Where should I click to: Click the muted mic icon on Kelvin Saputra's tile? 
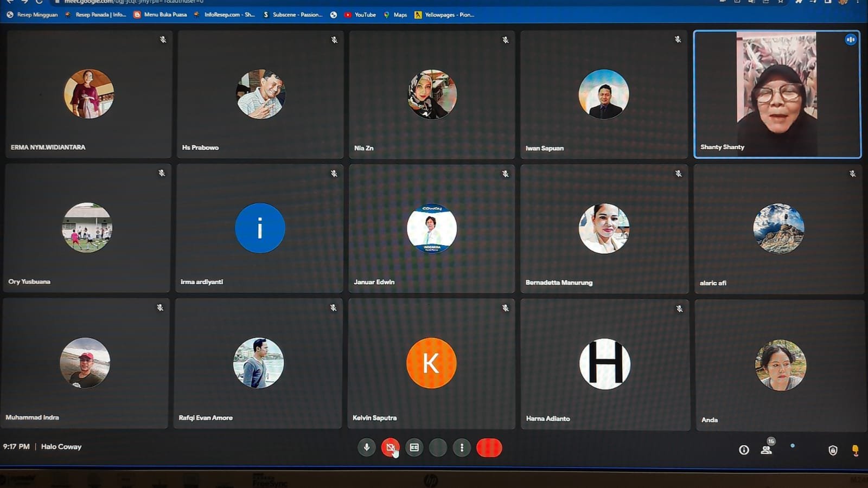pos(505,308)
